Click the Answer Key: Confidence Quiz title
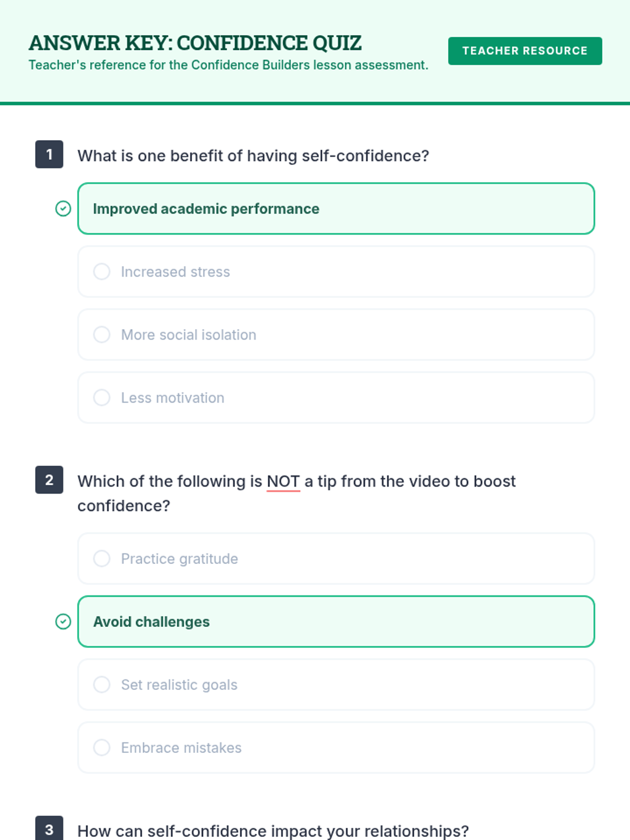630x840 pixels. [195, 43]
